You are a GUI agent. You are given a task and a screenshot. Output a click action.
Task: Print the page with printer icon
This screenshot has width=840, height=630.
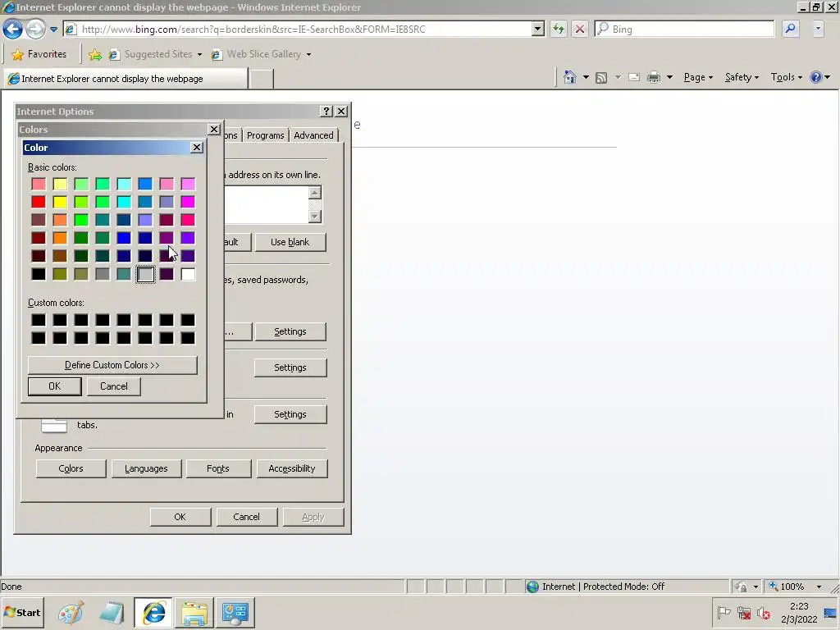pyautogui.click(x=654, y=78)
